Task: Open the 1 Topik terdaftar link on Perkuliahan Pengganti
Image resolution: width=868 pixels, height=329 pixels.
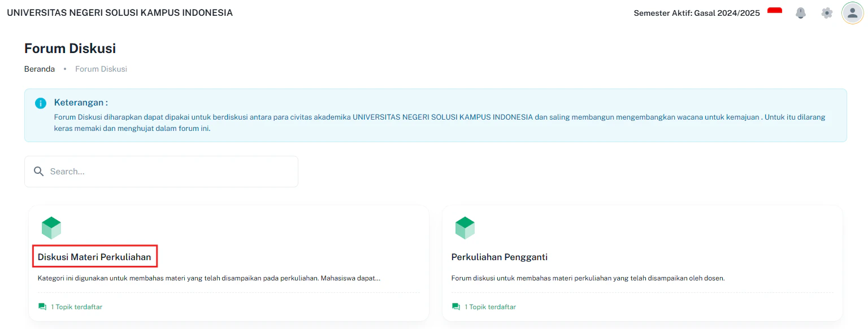Action: point(490,306)
